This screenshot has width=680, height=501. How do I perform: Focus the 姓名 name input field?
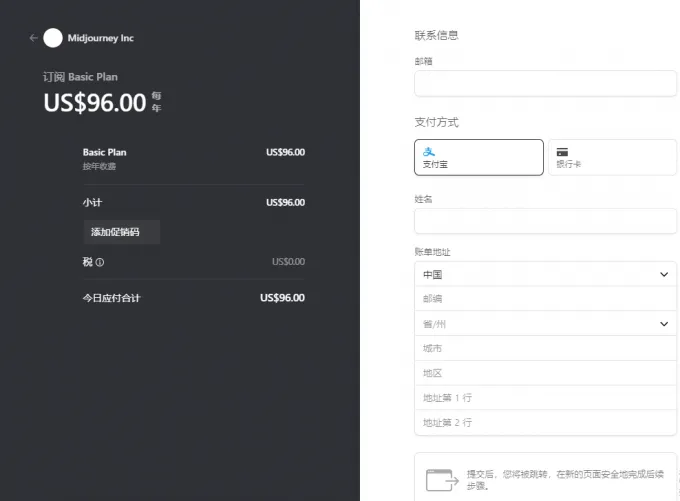pyautogui.click(x=545, y=221)
